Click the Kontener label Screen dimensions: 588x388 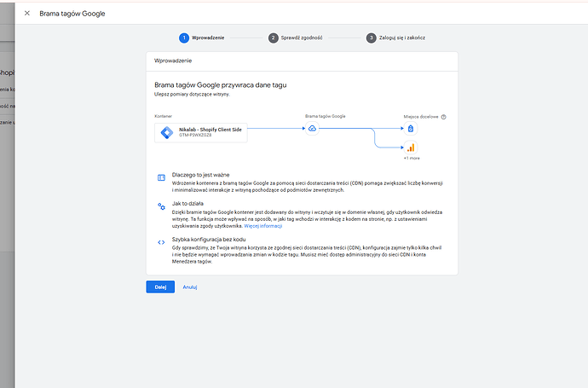163,116
